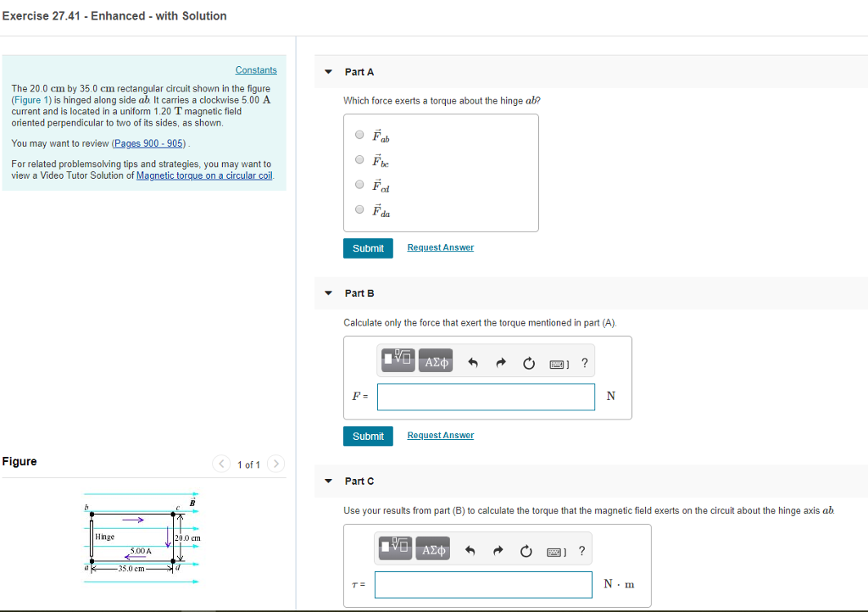The height and width of the screenshot is (612, 868).
Task: Click the F= answer input field
Action: coord(485,396)
